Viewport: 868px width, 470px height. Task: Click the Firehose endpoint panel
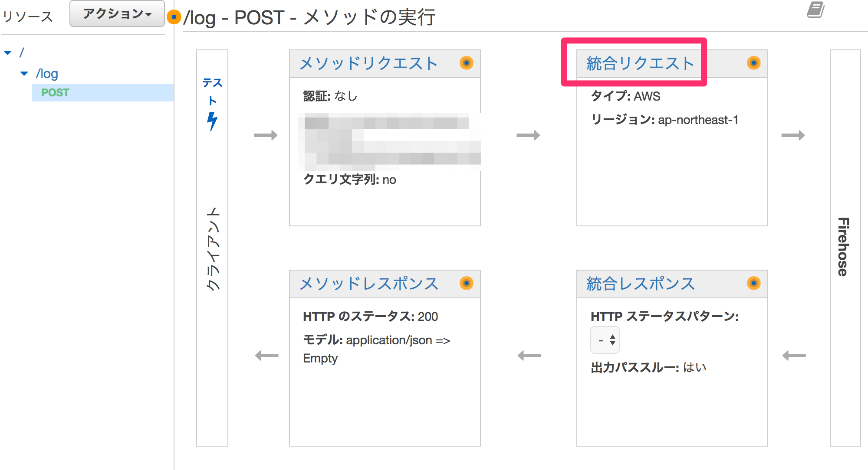pos(845,247)
